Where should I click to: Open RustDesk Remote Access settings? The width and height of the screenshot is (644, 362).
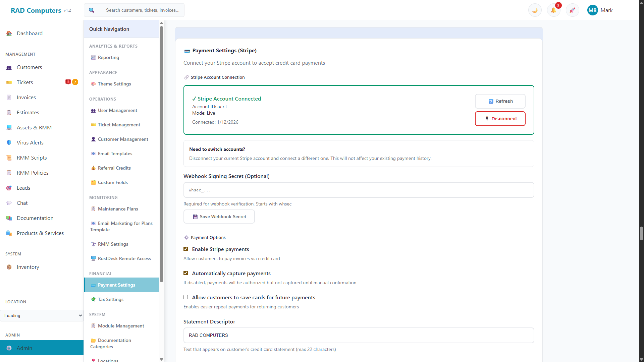pos(124,258)
